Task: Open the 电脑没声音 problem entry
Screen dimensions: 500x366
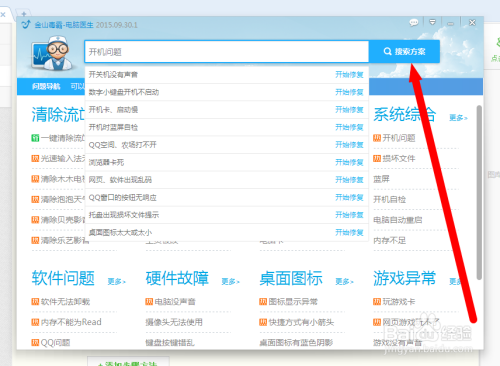Action: pos(175,302)
